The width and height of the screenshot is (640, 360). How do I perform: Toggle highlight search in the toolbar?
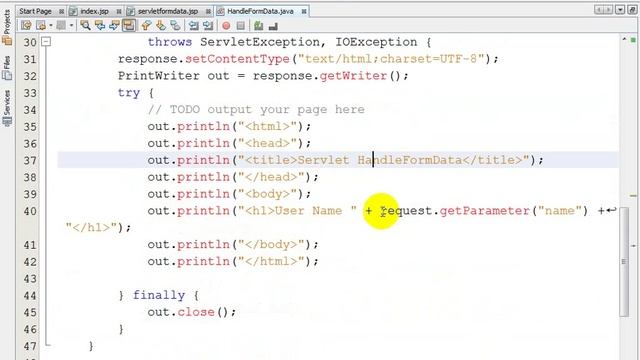(x=129, y=25)
